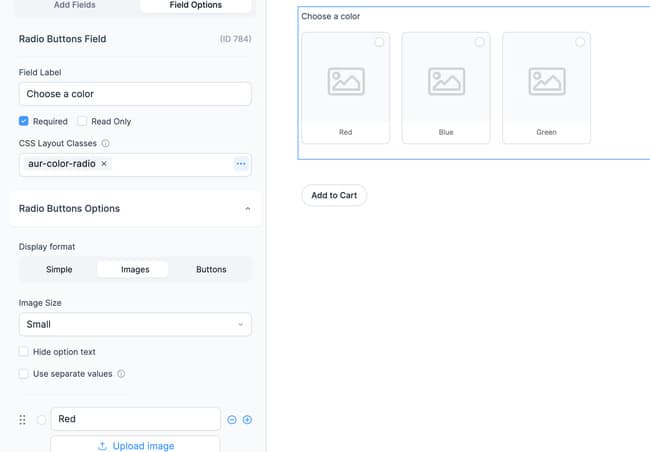Grab the drag handle of Red option

(x=22, y=420)
